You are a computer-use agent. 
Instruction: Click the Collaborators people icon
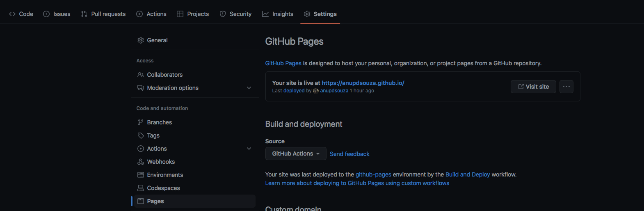141,75
